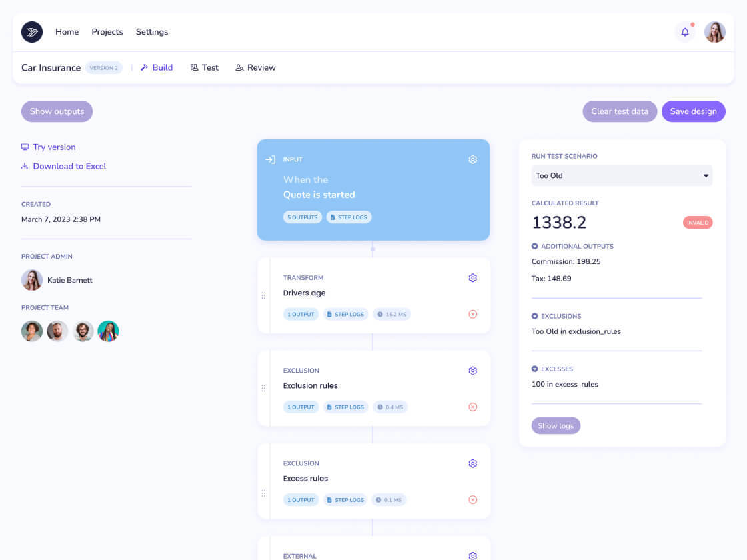This screenshot has width=747, height=560.
Task: Open settings gear on the Input step
Action: point(472,159)
